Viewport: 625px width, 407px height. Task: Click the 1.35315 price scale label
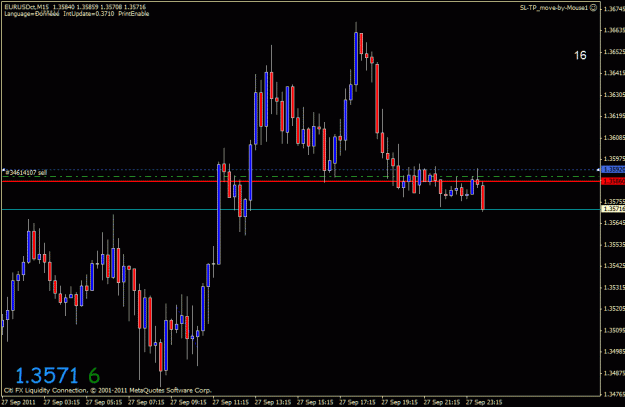[x=614, y=287]
